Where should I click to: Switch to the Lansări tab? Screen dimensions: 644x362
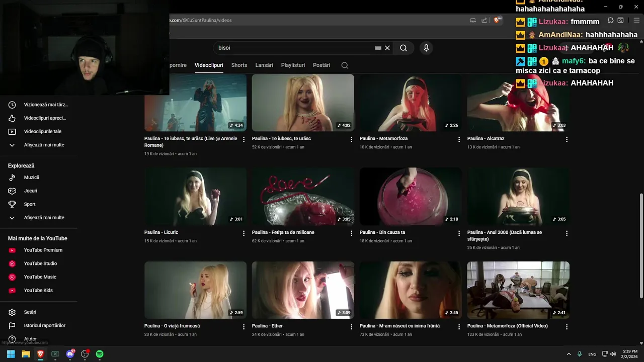pos(264,65)
